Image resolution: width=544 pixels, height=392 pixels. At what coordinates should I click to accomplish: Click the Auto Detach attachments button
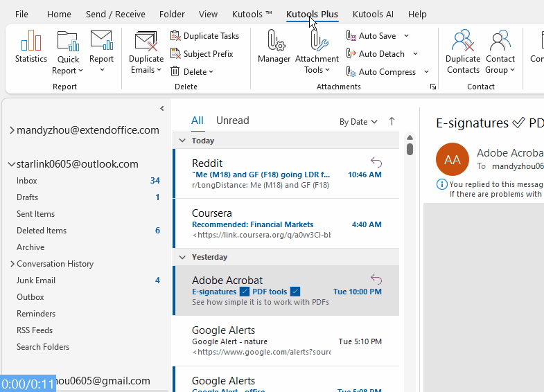376,54
